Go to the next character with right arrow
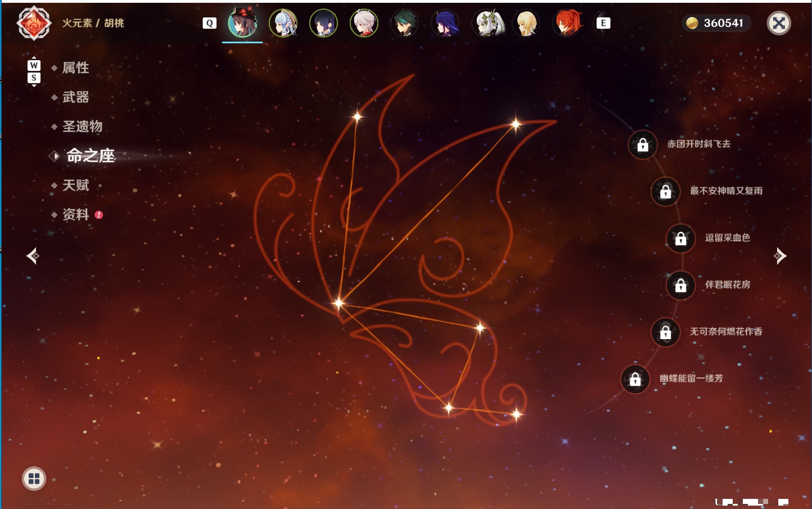Screen dimensions: 812x509 (x=780, y=256)
